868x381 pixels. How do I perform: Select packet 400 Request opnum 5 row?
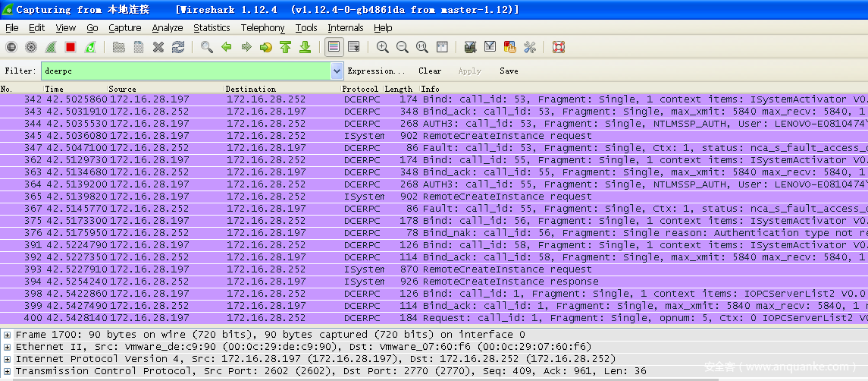click(434, 318)
